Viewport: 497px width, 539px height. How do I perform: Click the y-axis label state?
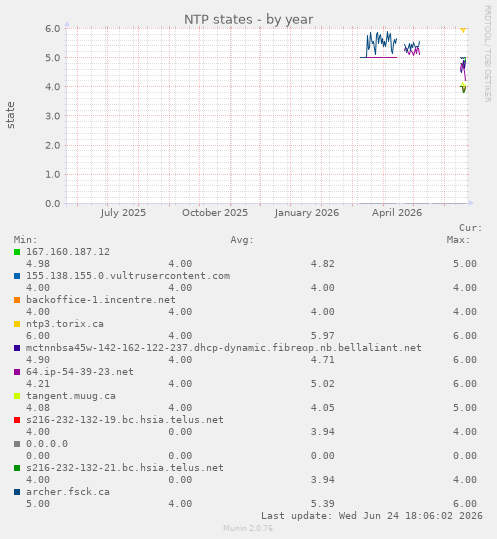(x=10, y=115)
